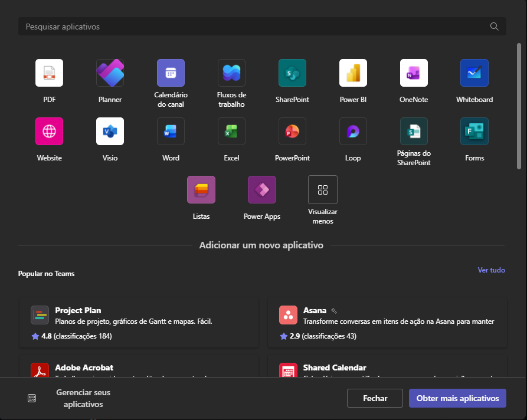527x420 pixels.
Task: Select the Whiteboard app icon
Action: 474,73
